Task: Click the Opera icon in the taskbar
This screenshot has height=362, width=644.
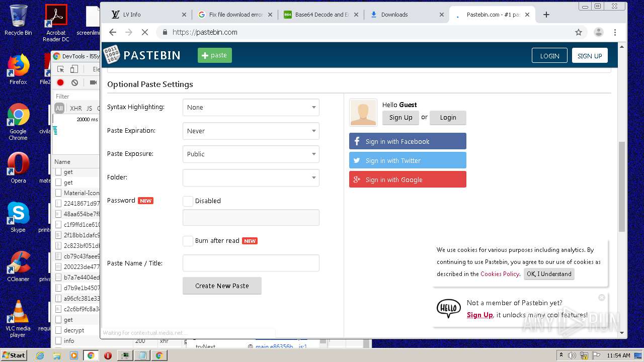Action: [x=108, y=355]
